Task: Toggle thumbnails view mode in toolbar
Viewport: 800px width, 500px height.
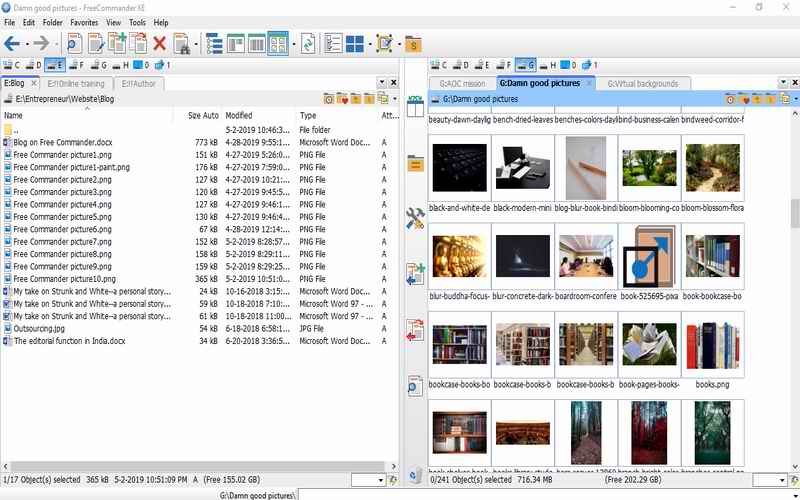Action: click(277, 43)
